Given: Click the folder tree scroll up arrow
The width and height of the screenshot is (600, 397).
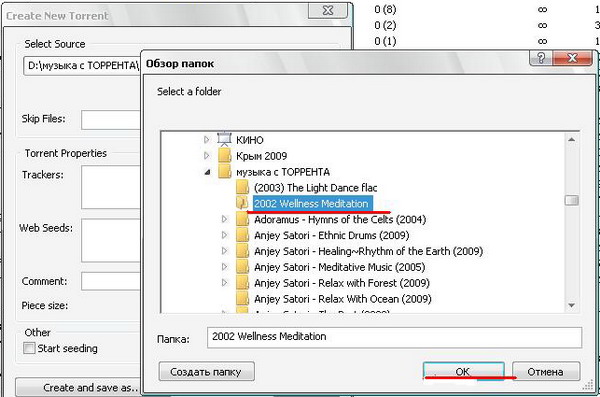Looking at the screenshot, I should pyautogui.click(x=572, y=140).
